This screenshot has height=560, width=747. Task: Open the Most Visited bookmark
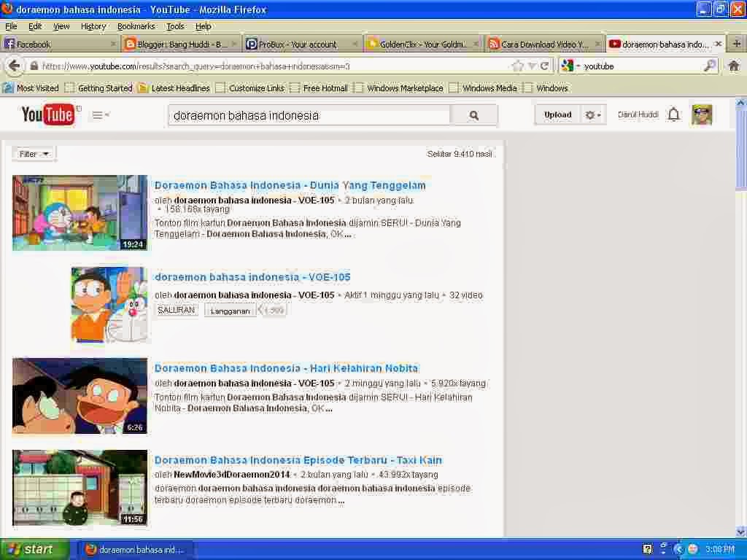click(x=31, y=88)
